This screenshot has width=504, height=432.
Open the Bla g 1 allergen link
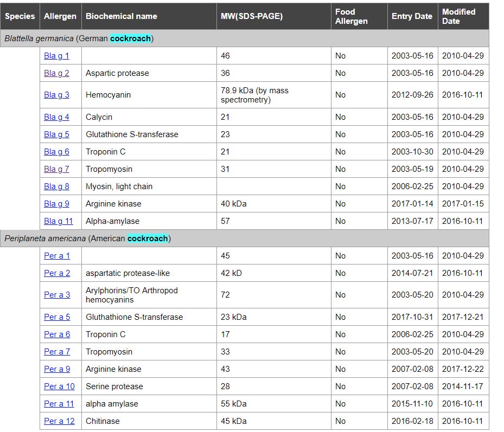(x=56, y=56)
